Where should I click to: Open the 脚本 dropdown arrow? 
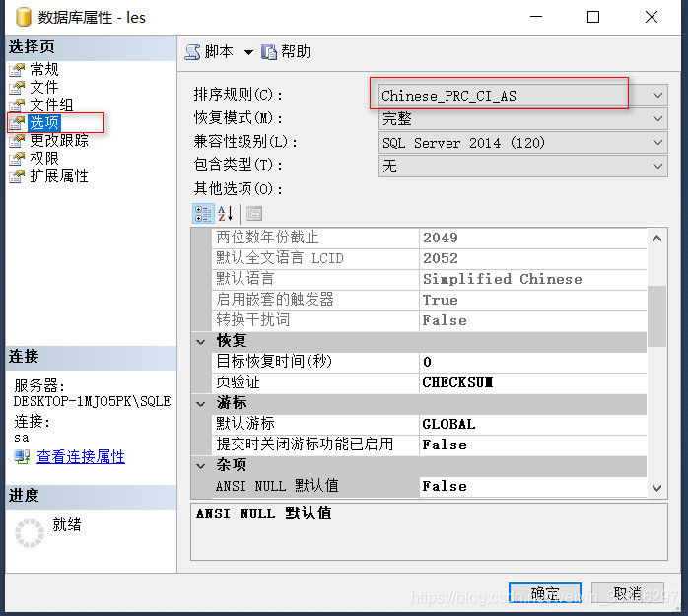point(248,52)
